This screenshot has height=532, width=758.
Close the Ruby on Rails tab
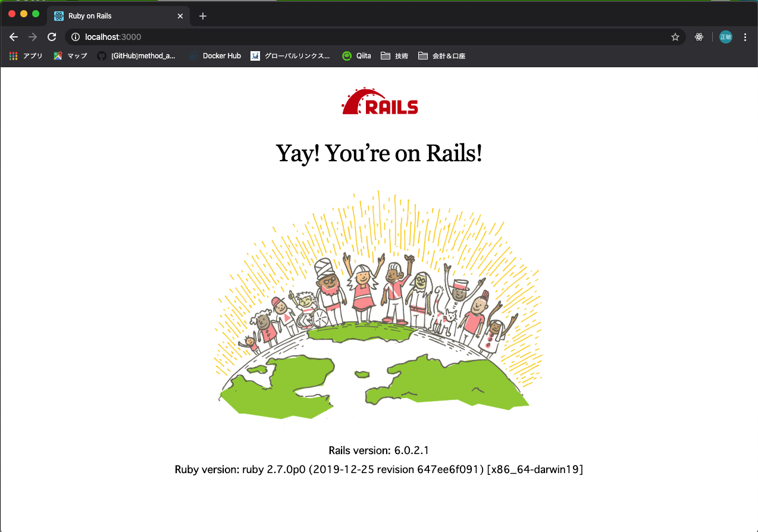[x=180, y=16]
